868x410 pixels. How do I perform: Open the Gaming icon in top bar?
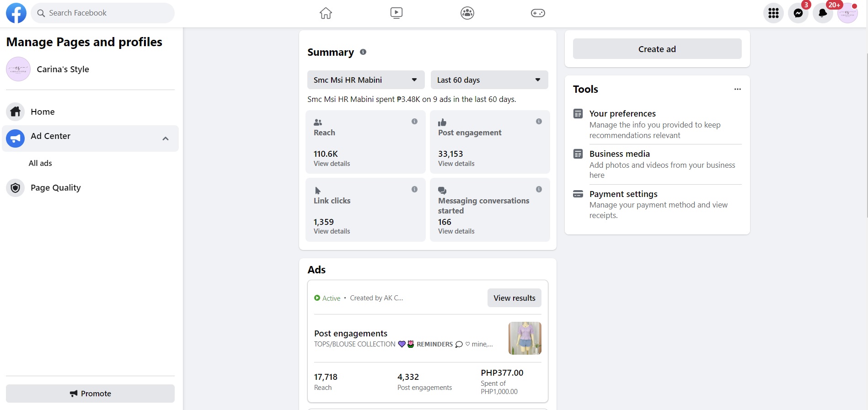(x=538, y=13)
